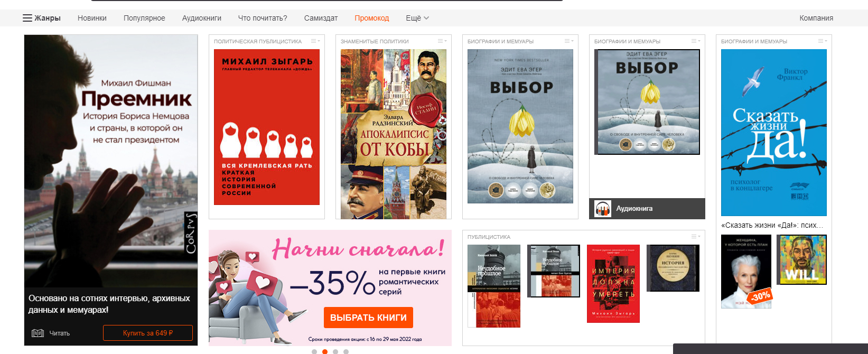Go to the Аудиокниги section

[201, 18]
